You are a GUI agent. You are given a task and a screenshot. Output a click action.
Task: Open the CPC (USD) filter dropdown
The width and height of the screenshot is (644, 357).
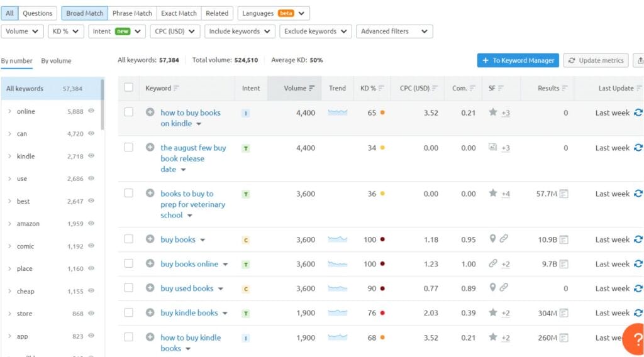pyautogui.click(x=175, y=31)
